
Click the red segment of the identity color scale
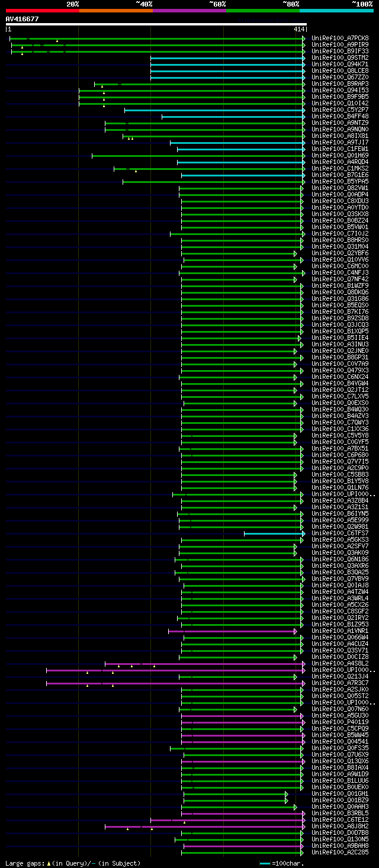point(42,11)
